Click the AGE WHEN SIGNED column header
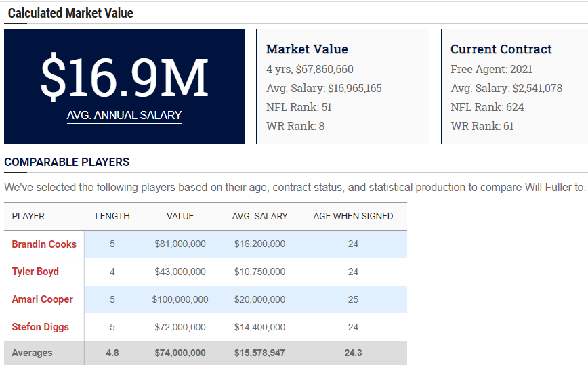The image size is (588, 369). 353,216
